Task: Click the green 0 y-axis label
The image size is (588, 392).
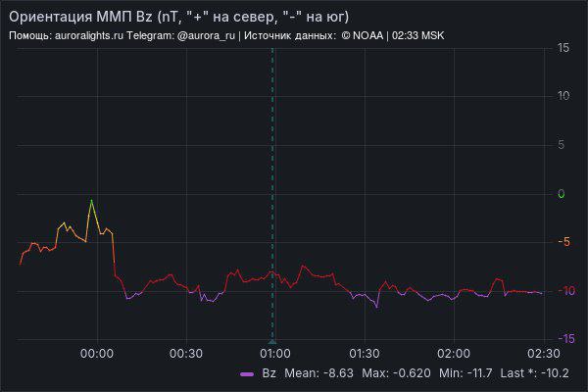Action: coord(561,194)
